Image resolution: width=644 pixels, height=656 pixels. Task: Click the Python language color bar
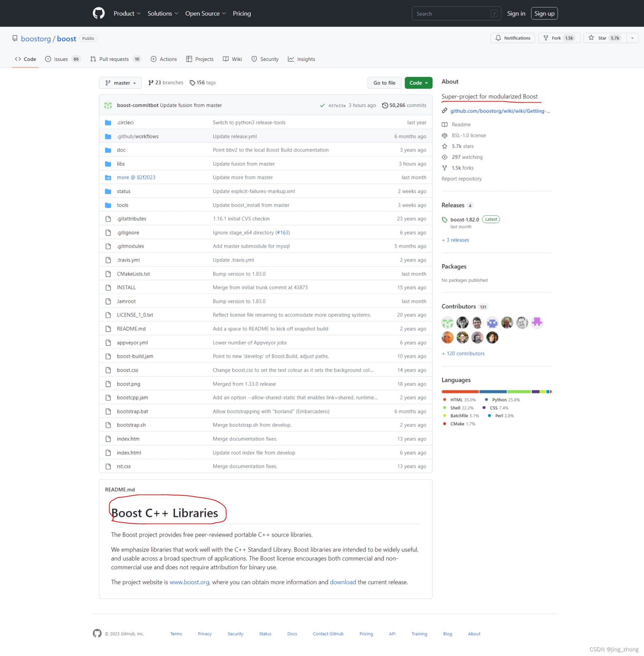[493, 392]
